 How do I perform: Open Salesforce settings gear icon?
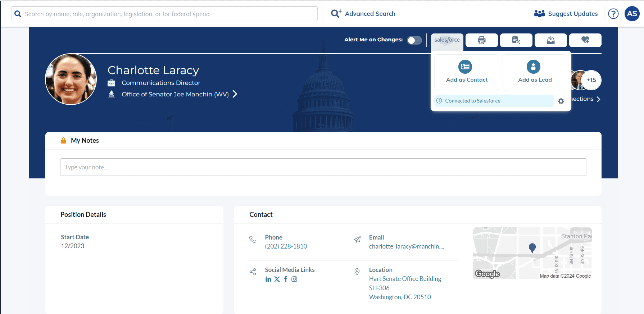[561, 101]
